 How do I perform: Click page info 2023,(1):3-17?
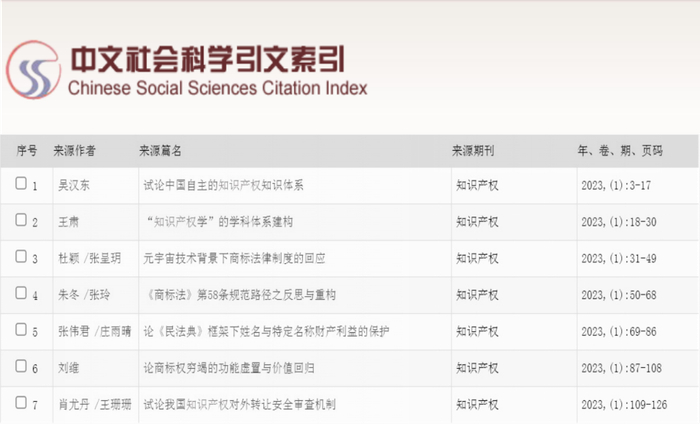616,185
